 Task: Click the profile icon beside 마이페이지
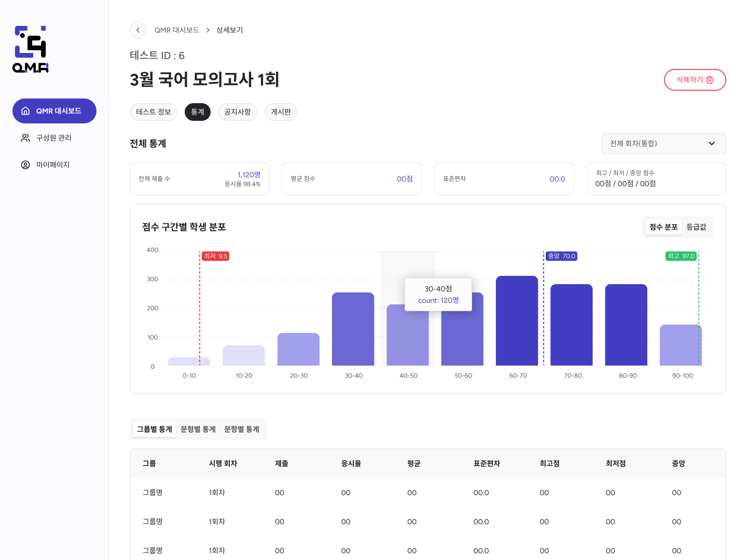(25, 165)
